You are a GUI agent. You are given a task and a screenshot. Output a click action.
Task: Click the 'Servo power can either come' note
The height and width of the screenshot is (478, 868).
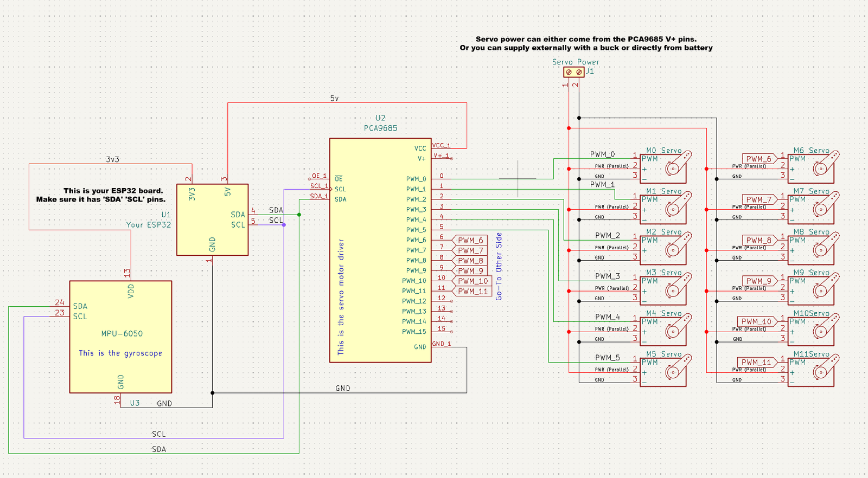point(586,39)
